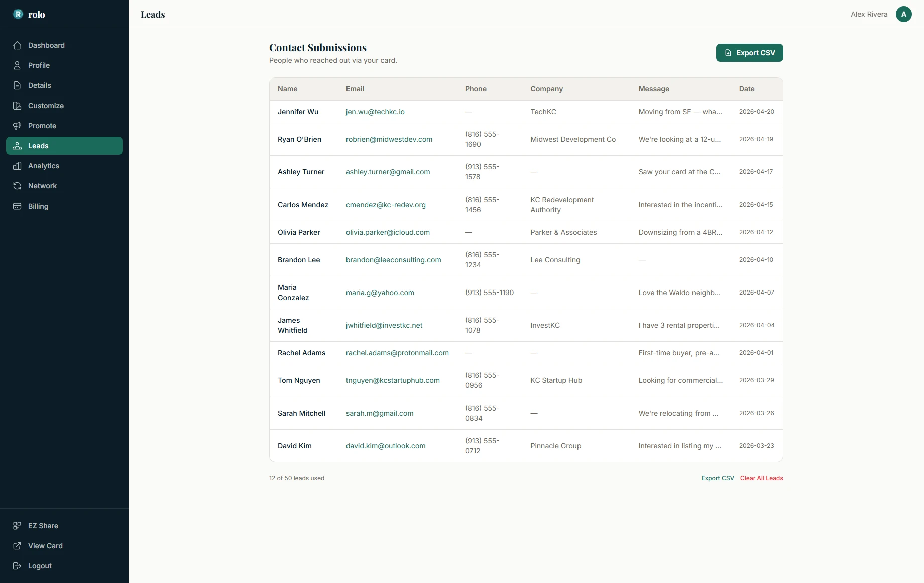Click the Profile person icon
The height and width of the screenshot is (583, 924).
pyautogui.click(x=17, y=65)
